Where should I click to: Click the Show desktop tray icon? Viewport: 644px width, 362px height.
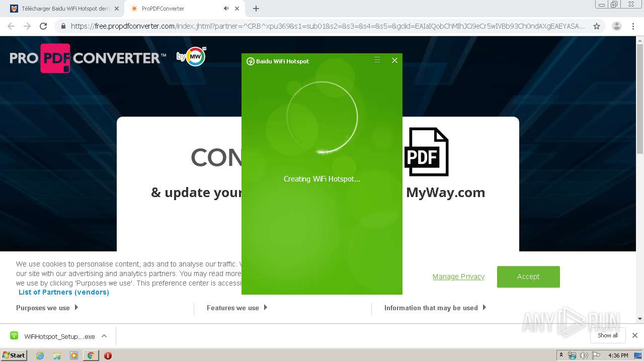click(x=638, y=355)
